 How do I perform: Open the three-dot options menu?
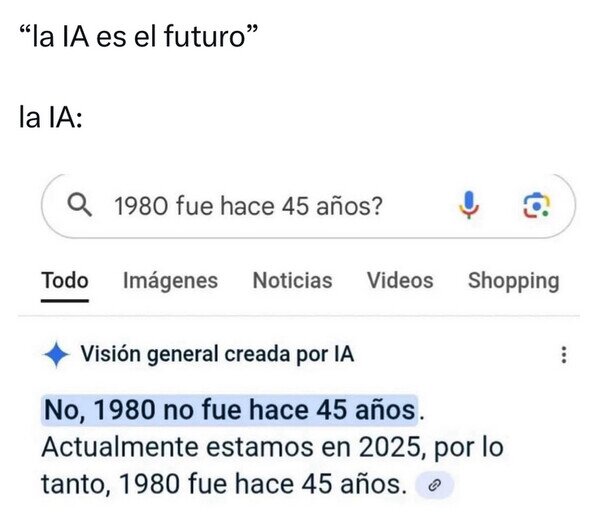[564, 354]
